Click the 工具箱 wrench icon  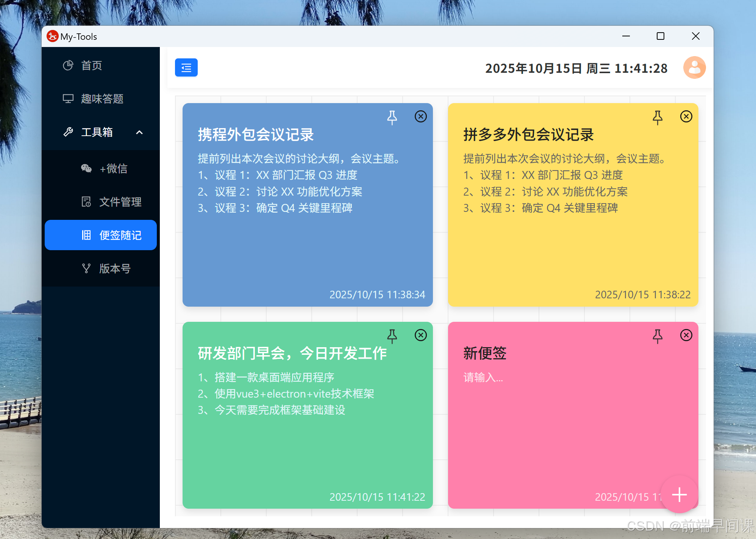[68, 132]
